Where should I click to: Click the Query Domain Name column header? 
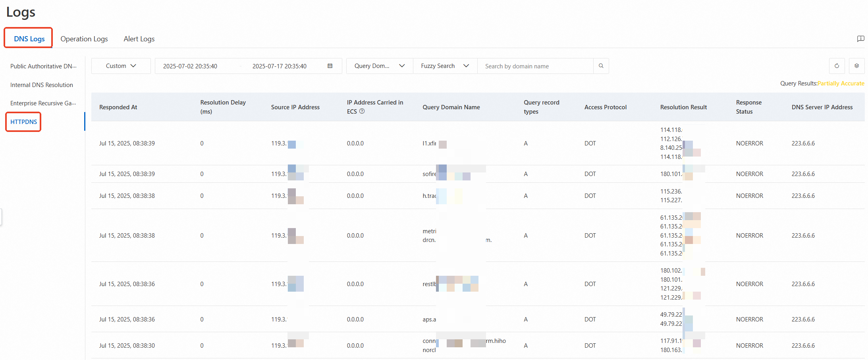(451, 107)
